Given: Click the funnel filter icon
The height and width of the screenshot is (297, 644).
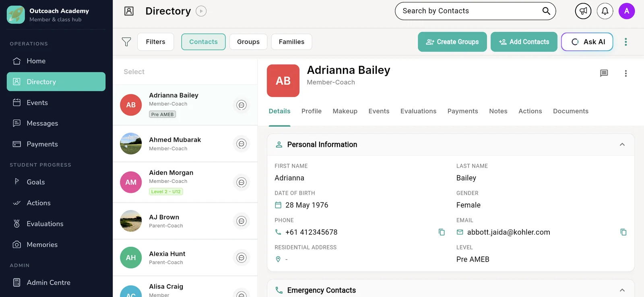Looking at the screenshot, I should [x=126, y=42].
